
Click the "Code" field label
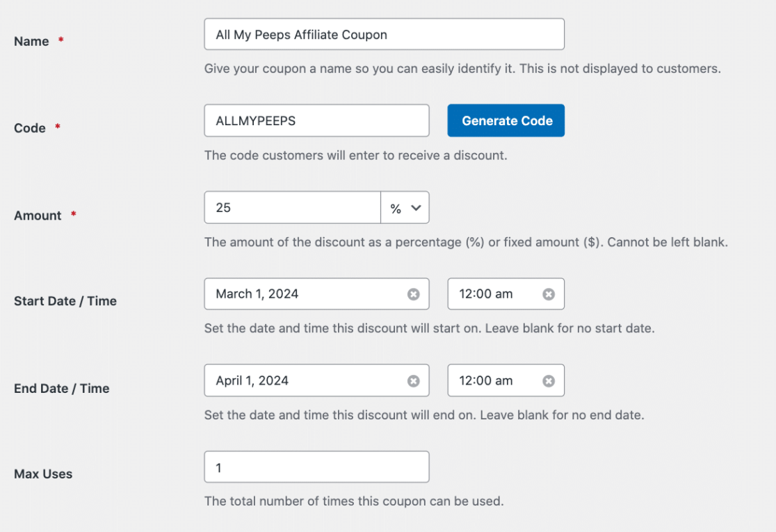[30, 129]
